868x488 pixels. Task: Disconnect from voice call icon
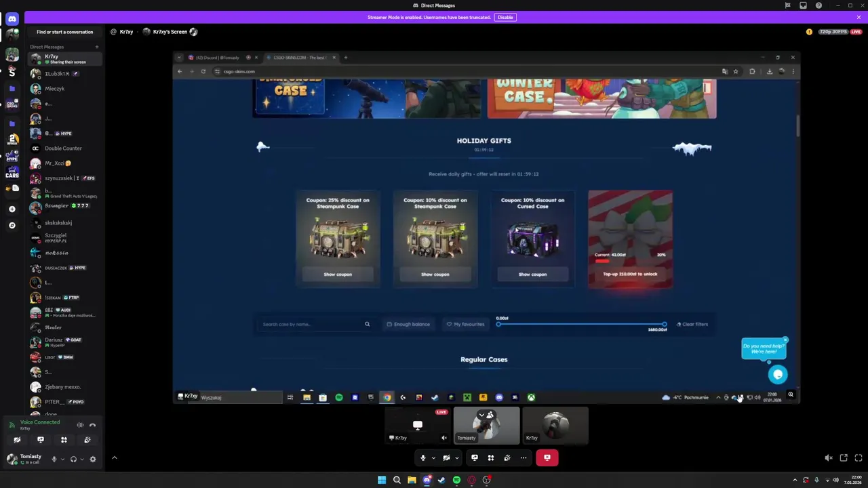[93, 425]
